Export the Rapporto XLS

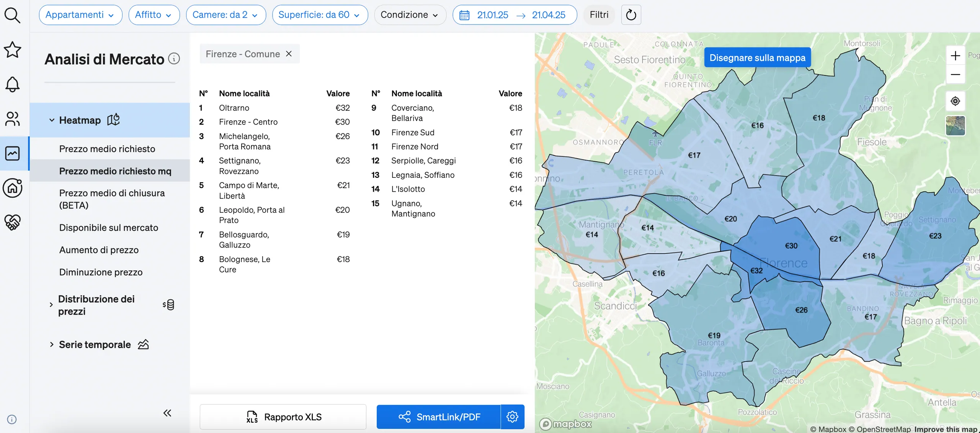point(283,417)
